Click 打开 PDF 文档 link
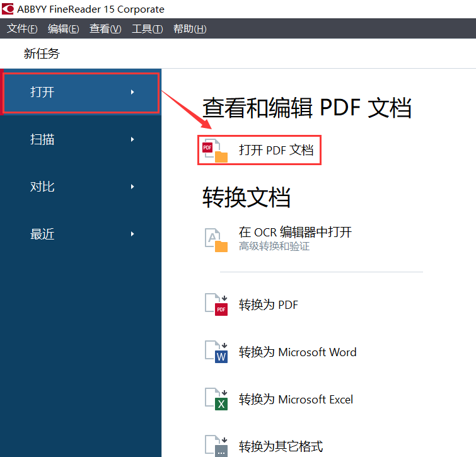The height and width of the screenshot is (457, 476). coord(276,150)
